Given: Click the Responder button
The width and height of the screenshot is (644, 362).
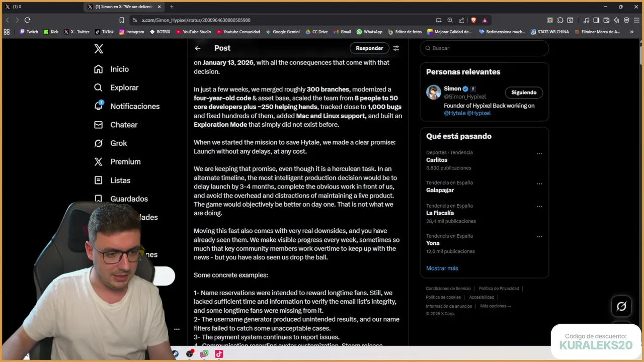Looking at the screenshot, I should 369,48.
